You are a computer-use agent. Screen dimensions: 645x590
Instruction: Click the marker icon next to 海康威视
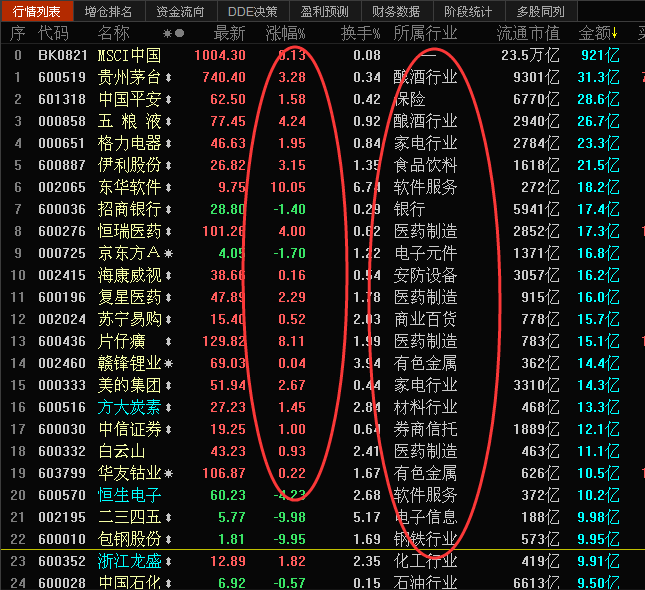tap(168, 275)
